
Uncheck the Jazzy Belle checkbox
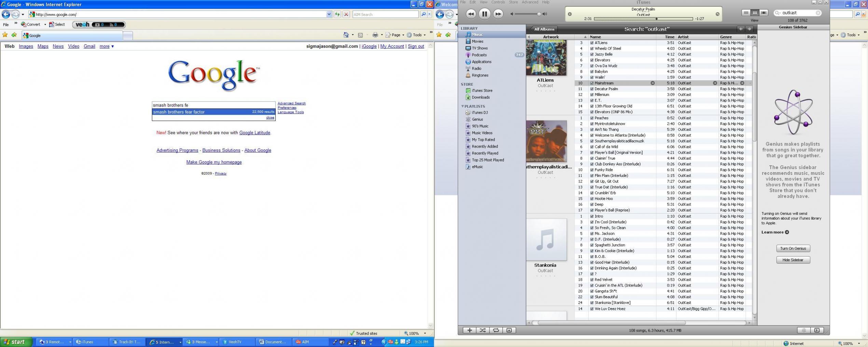592,55
